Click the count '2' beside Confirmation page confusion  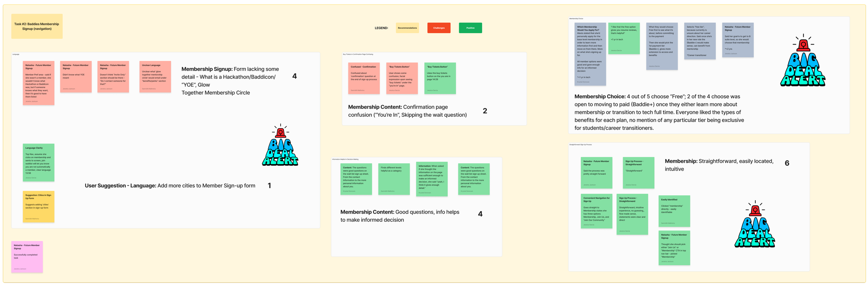[485, 111]
